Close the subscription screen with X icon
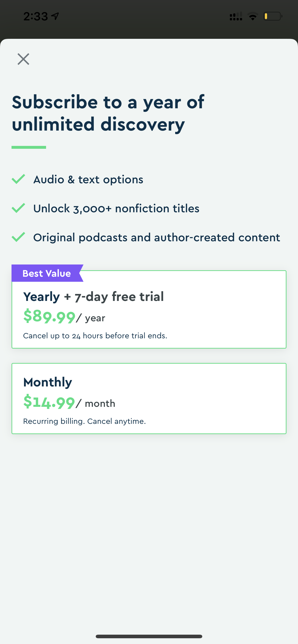This screenshot has height=644, width=298. 23,59
